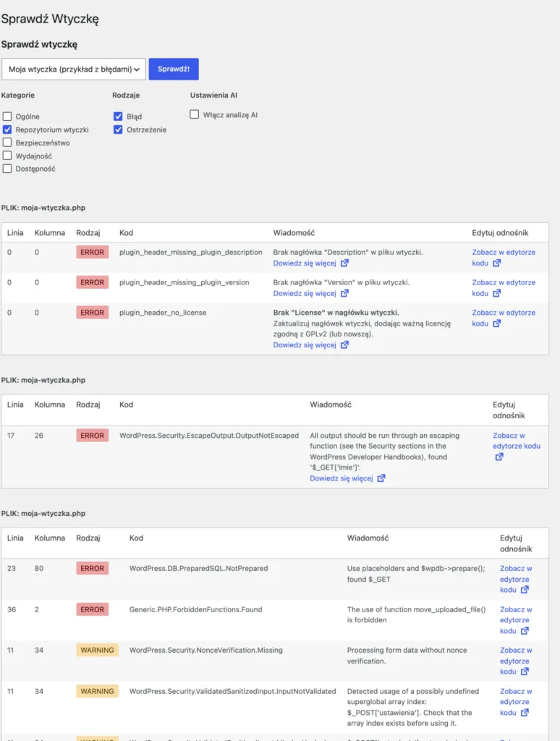Click editor external icon in version row

(496, 294)
